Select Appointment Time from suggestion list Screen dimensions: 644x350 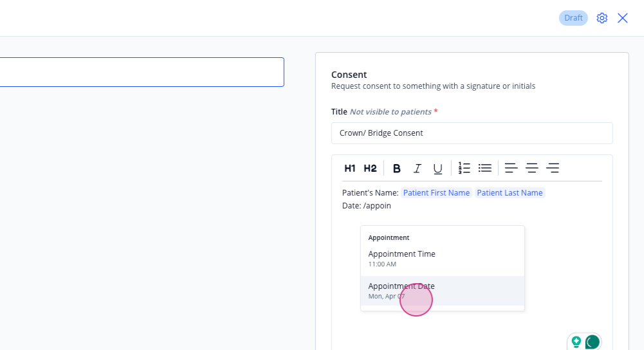(x=443, y=259)
